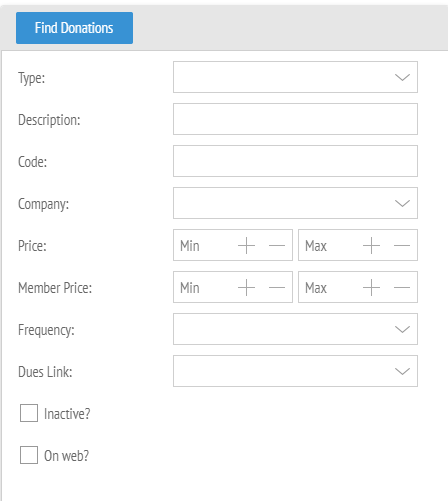Increase Member Price Min with plus icon
448x501 pixels.
pos(246,287)
